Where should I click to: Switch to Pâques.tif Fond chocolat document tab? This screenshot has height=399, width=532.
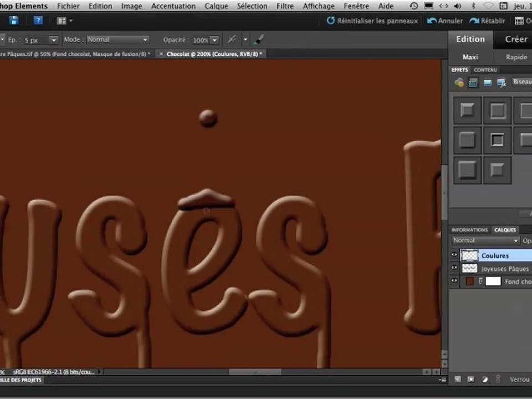click(x=76, y=54)
